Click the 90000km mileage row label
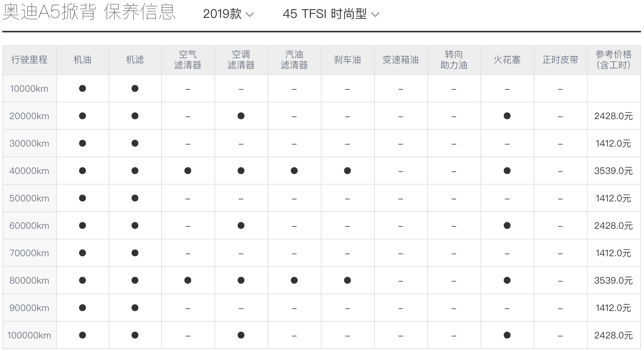This screenshot has height=351, width=644. coord(29,308)
